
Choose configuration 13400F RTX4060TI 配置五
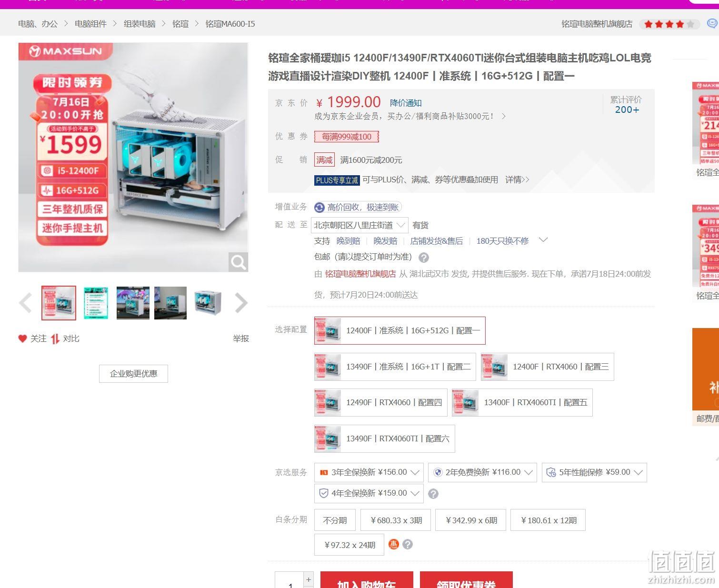[x=522, y=403]
